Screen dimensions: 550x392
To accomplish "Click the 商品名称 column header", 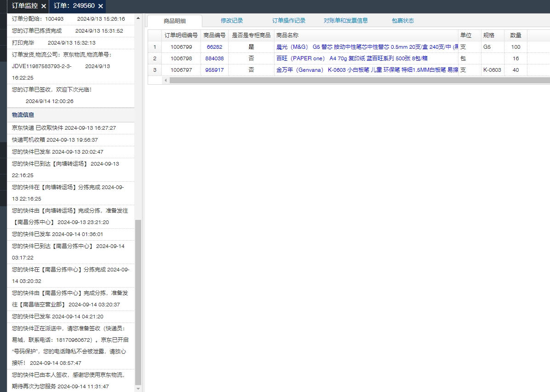I will pos(366,35).
